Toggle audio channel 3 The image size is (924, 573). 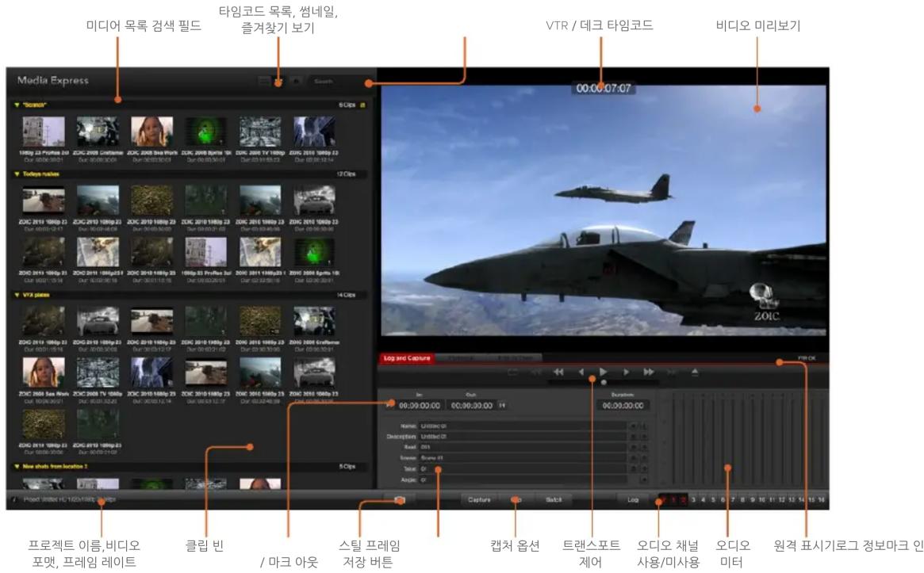pyautogui.click(x=693, y=500)
